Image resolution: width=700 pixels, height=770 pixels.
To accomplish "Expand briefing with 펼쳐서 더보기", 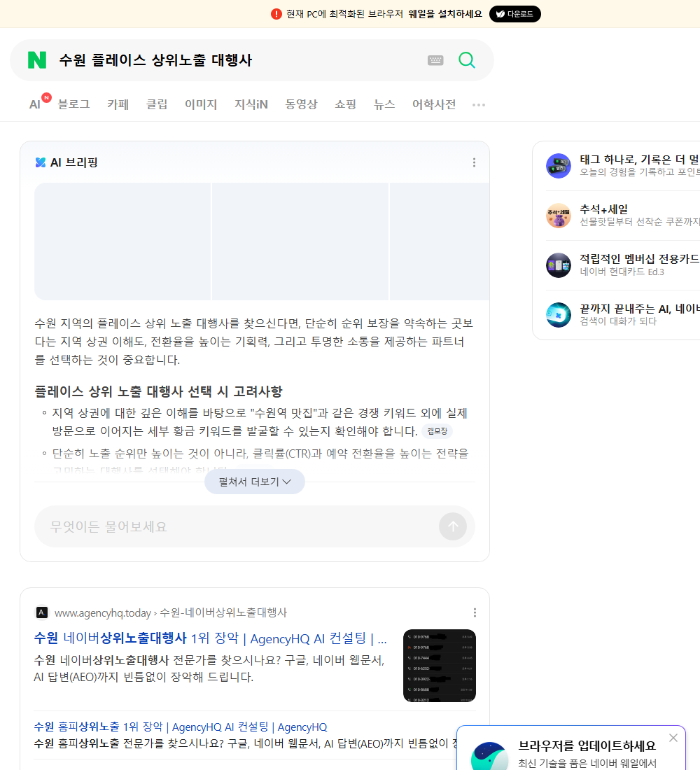I will [x=255, y=482].
